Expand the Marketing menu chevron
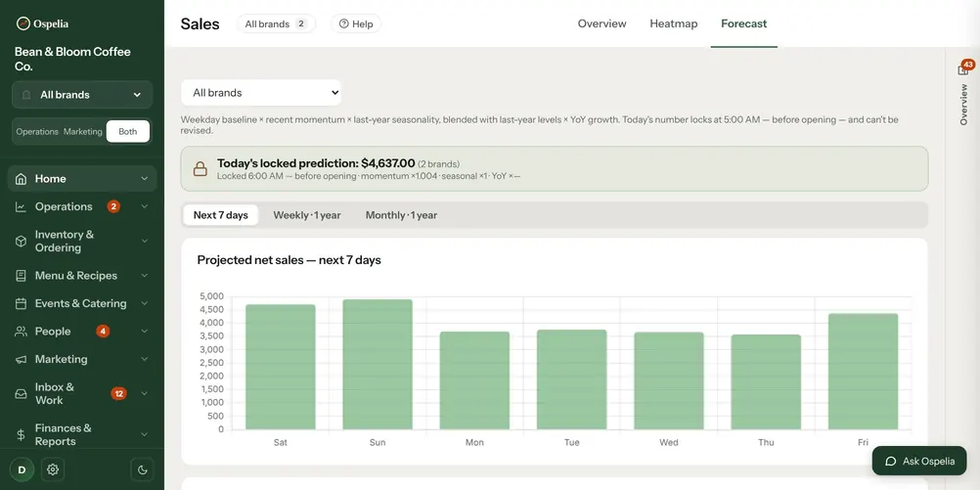980x490 pixels. click(145, 359)
